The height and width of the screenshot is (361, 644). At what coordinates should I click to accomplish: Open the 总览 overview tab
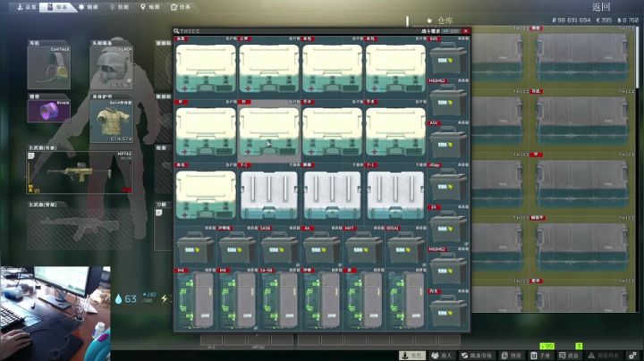[x=27, y=7]
